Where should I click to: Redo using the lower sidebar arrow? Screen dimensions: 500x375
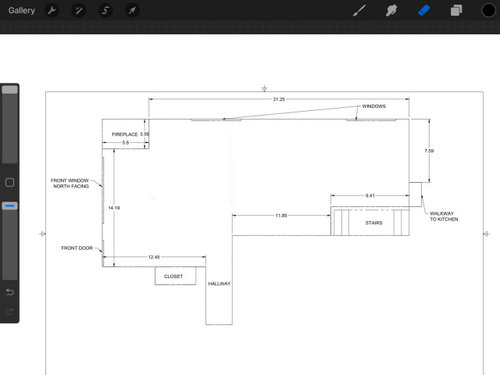pos(10,311)
